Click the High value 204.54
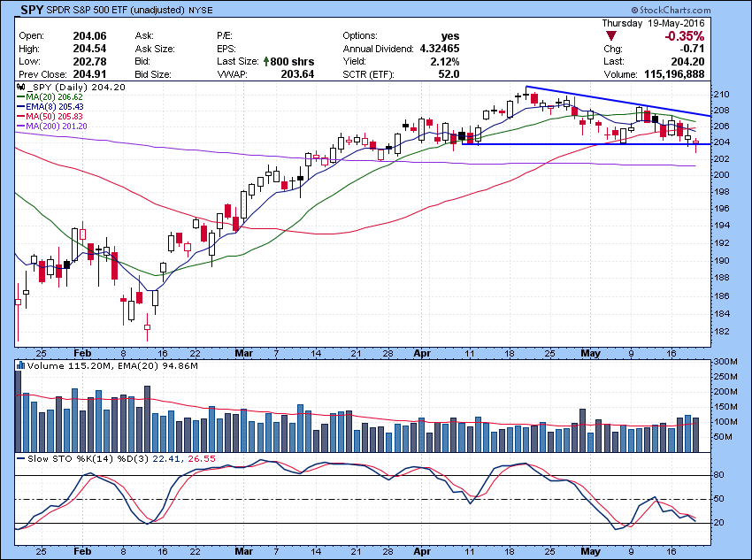Viewport: 752px width, 560px height. pos(89,49)
